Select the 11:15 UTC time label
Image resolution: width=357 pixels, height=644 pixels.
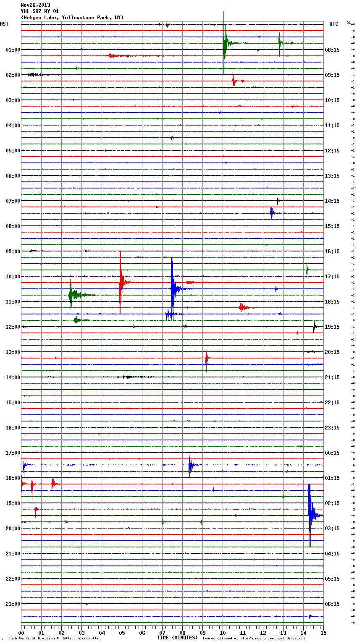tap(332, 125)
